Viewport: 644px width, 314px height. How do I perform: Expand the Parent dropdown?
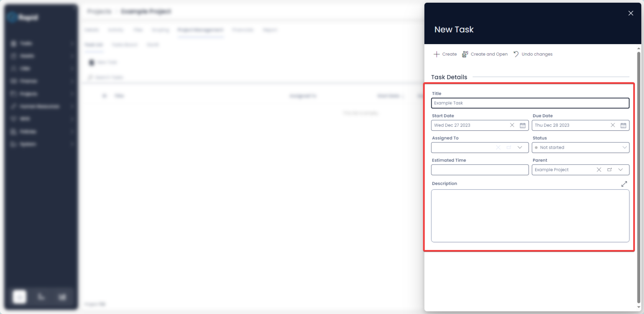point(621,170)
